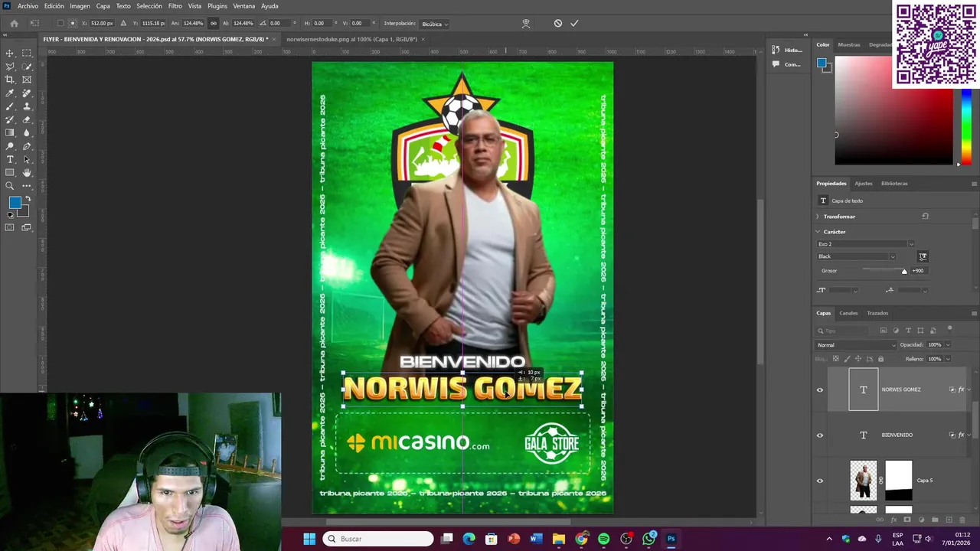
Task: Add a layer mask
Action: point(907,520)
